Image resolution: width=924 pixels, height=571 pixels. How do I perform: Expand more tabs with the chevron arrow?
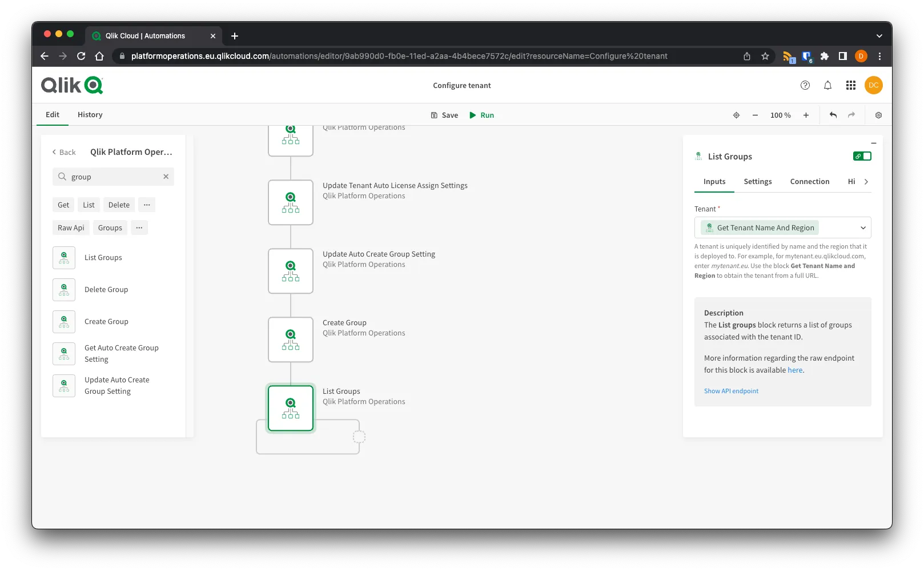coord(866,182)
